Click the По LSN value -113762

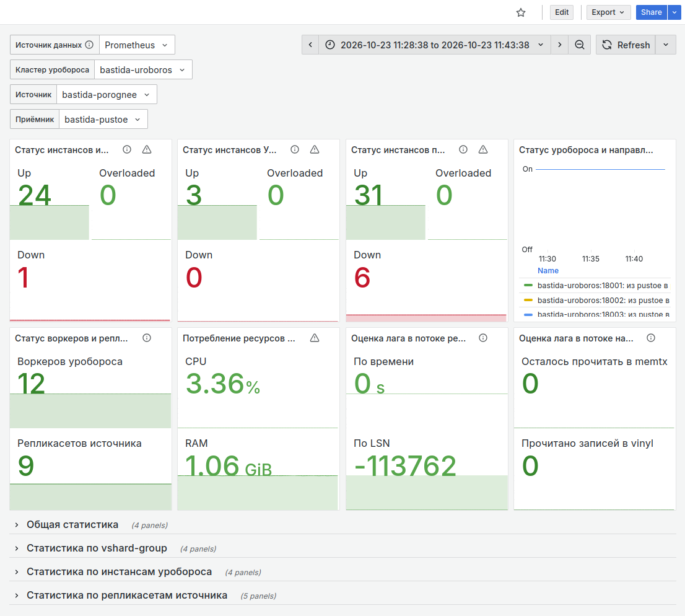click(x=405, y=465)
